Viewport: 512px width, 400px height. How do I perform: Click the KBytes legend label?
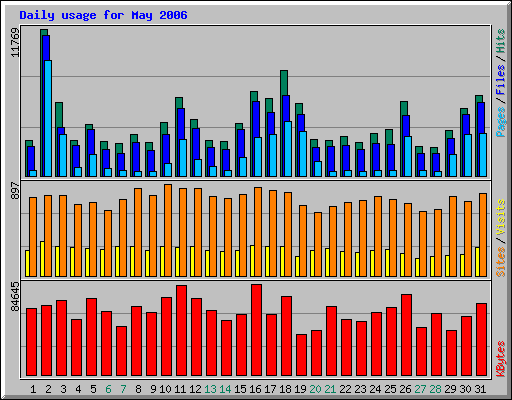501,359
